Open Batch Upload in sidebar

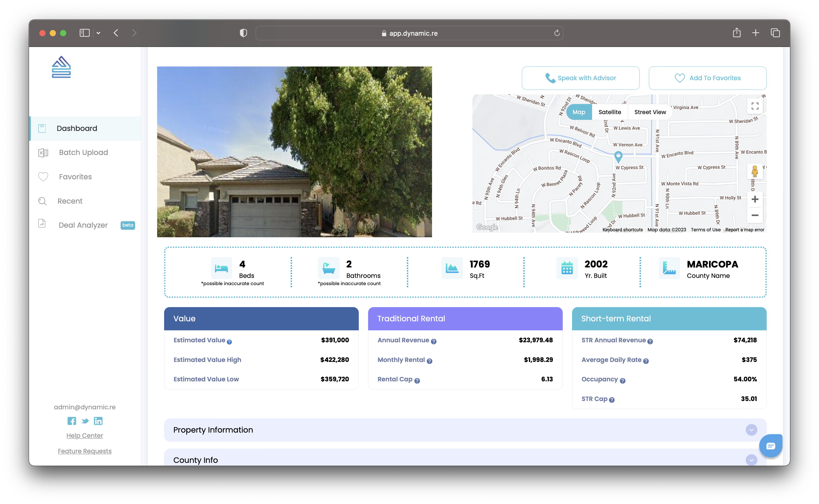(x=83, y=152)
